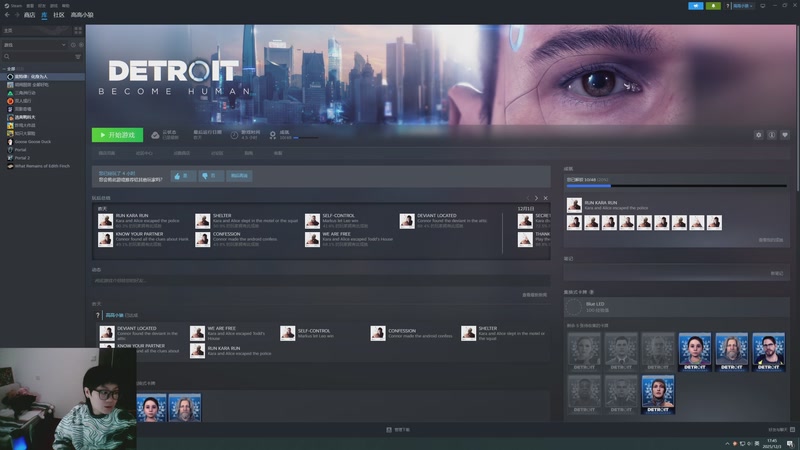Open the green notifications bell
The height and width of the screenshot is (450, 800).
click(713, 6)
